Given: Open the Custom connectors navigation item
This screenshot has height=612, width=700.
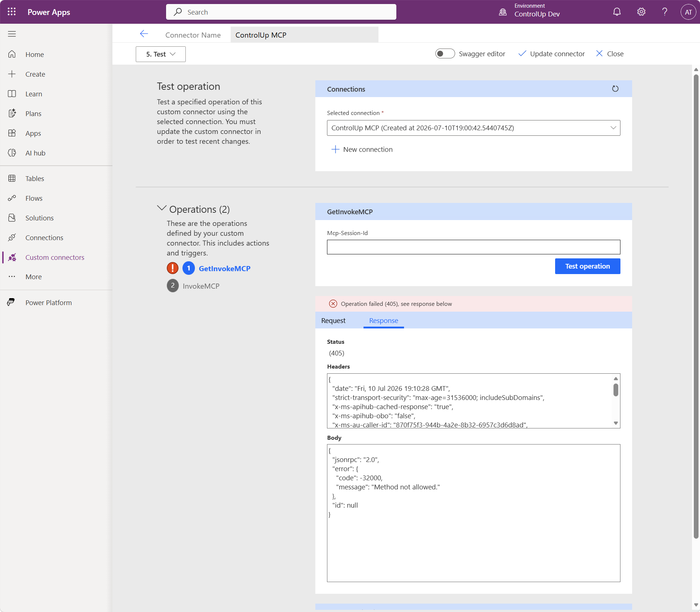Looking at the screenshot, I should [x=55, y=257].
